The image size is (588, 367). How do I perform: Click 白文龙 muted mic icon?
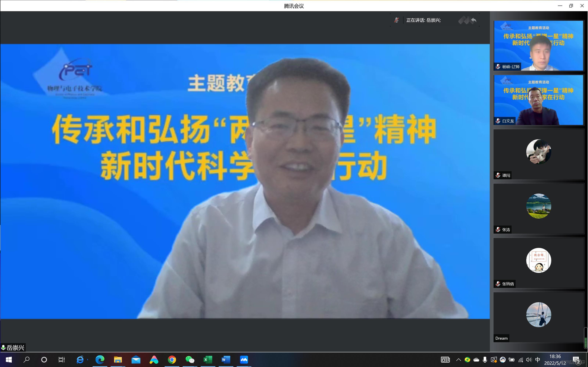(x=498, y=121)
